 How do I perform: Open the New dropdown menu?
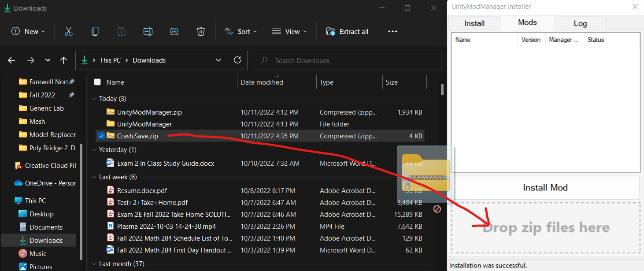28,31
